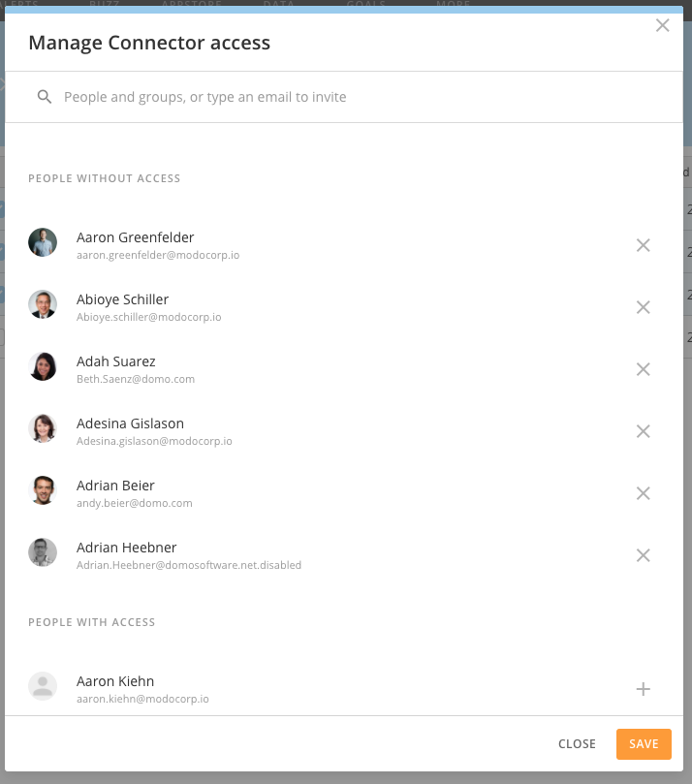Viewport: 692px width, 784px height.
Task: Remove Adrian Heebner using the X icon
Action: (x=643, y=555)
